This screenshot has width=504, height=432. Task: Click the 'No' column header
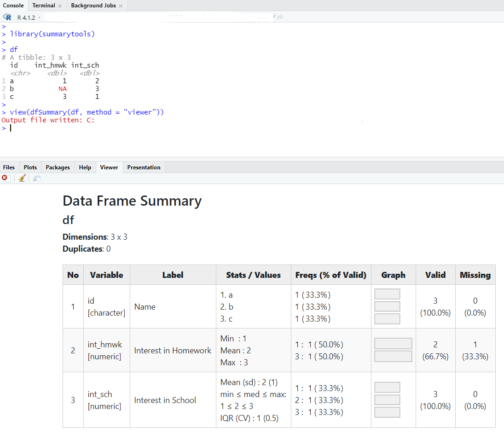pos(73,275)
